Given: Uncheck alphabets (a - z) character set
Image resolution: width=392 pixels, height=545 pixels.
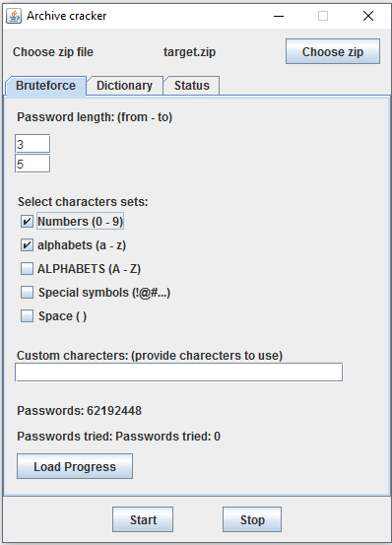Looking at the screenshot, I should click(27, 245).
